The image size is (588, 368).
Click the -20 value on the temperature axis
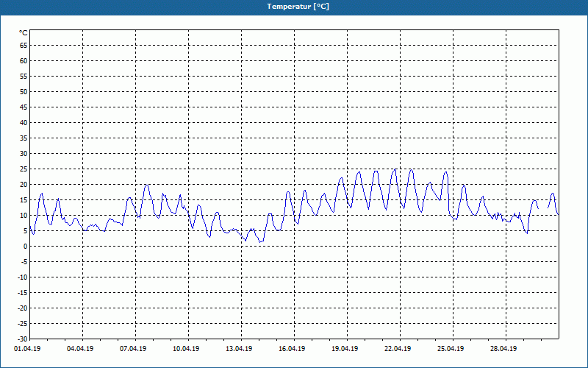coord(22,308)
